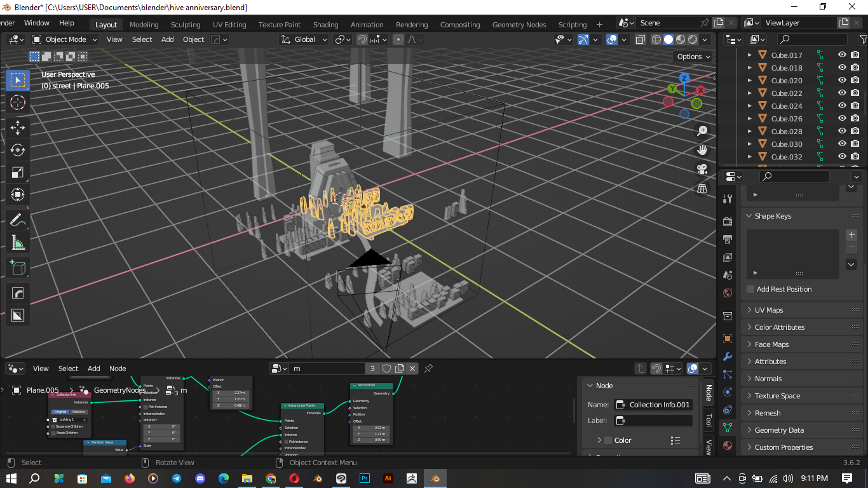Select the Rotate tool
Screen dimensions: 868x488
[18, 150]
